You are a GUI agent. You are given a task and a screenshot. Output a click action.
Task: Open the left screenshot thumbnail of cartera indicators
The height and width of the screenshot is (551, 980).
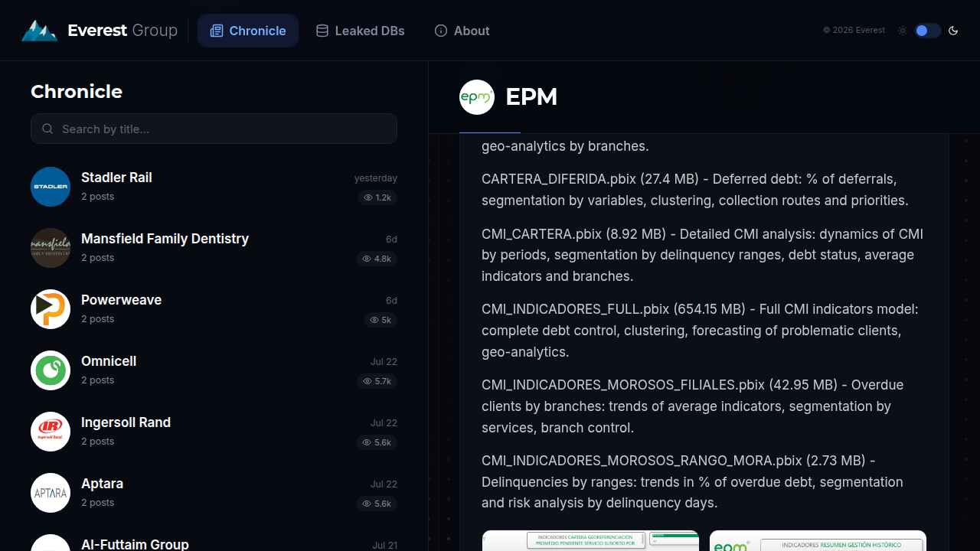pos(590,540)
